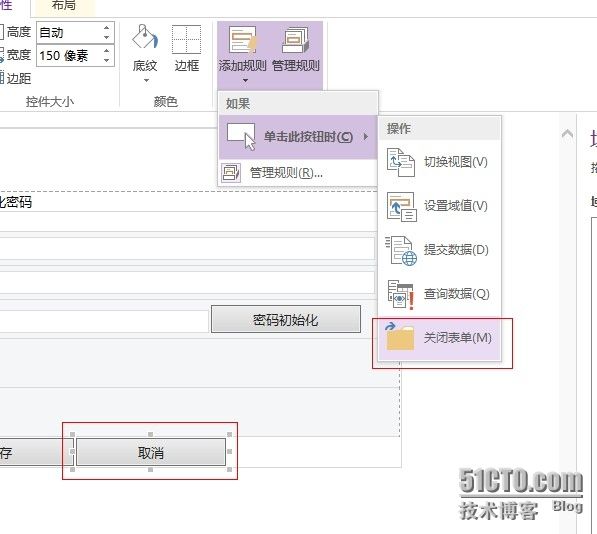597x534 pixels.
Task: Select the 设置域值(V) action
Action: point(439,206)
